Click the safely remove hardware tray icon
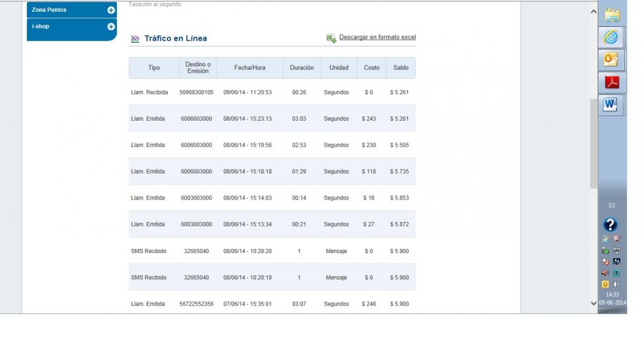 pos(605,250)
